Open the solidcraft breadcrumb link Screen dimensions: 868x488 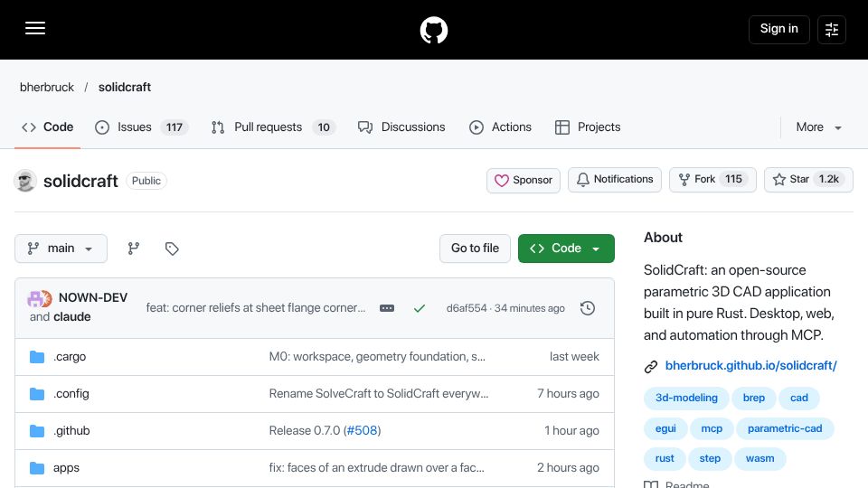tap(125, 87)
